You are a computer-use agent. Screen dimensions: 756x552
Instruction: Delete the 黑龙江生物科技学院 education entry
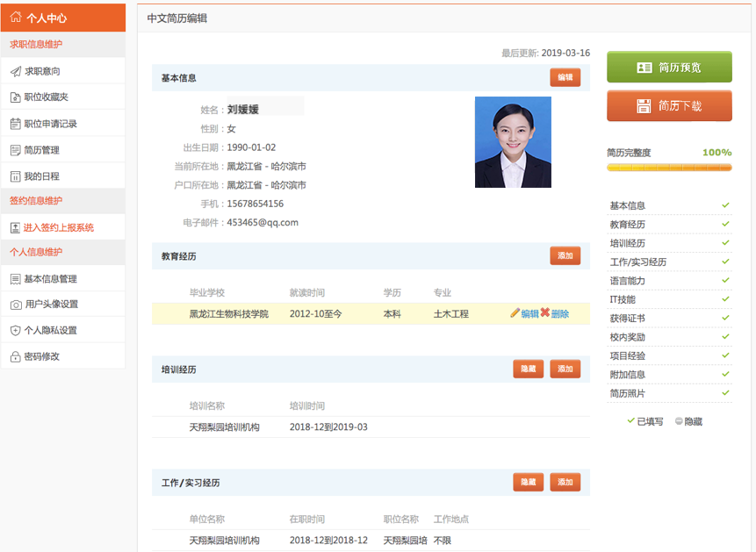pos(554,313)
